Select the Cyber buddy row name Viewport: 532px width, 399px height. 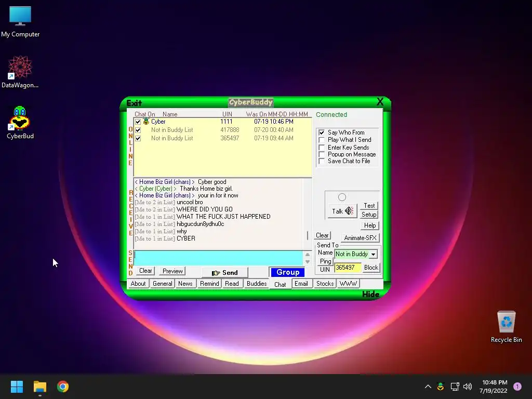[158, 122]
